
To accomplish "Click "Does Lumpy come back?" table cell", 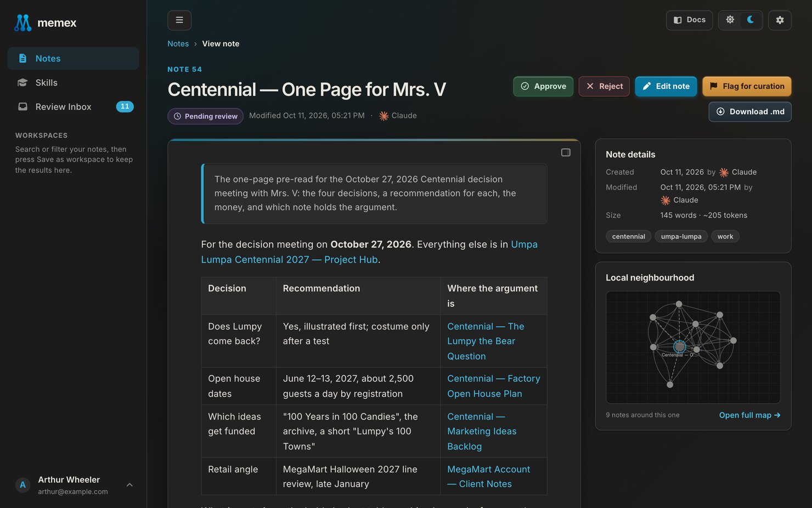I will pyautogui.click(x=239, y=341).
